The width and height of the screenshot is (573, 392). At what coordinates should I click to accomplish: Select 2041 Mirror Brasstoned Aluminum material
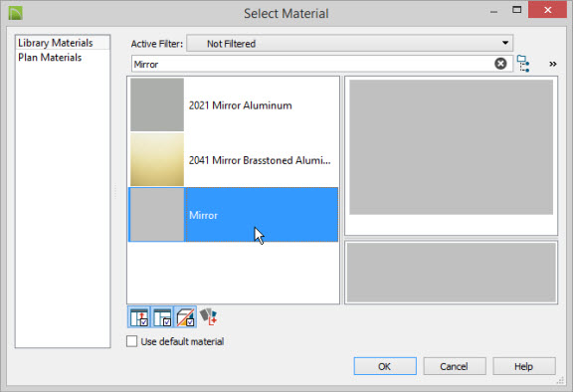pos(233,160)
